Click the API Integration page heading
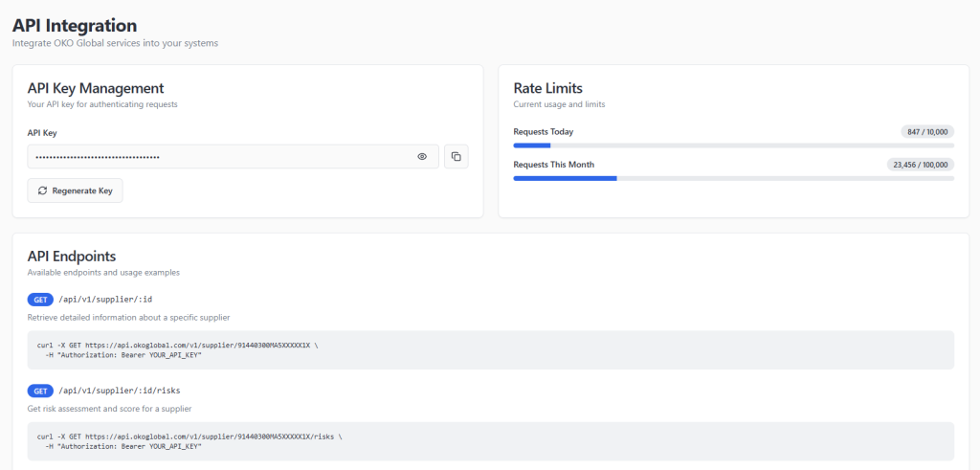The width and height of the screenshot is (980, 470). (75, 26)
